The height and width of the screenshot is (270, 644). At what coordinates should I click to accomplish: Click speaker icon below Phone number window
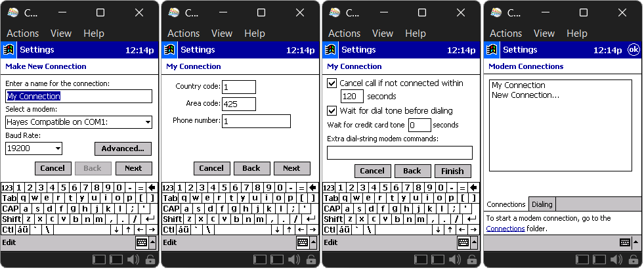(294, 259)
